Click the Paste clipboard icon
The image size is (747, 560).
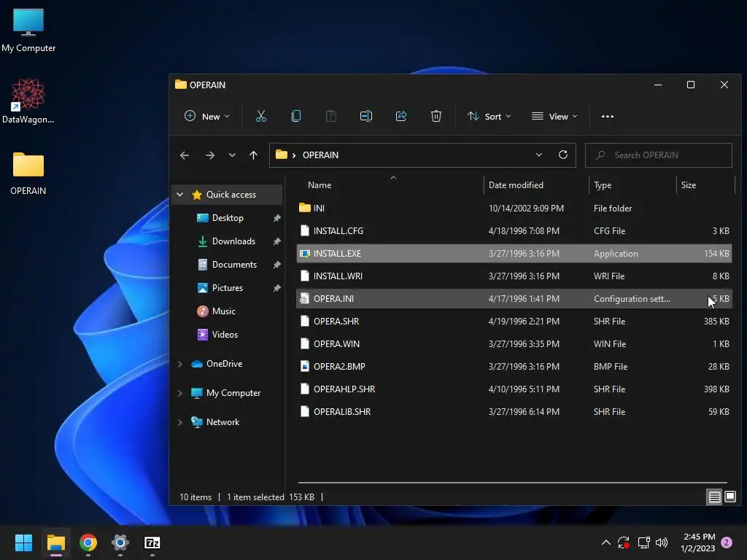pyautogui.click(x=330, y=116)
